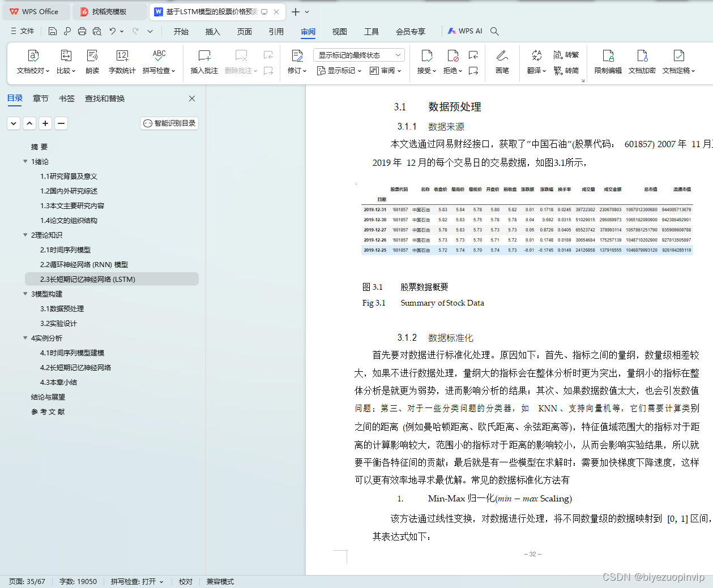
Task: Start 朗读 read aloud
Action: coord(92,62)
